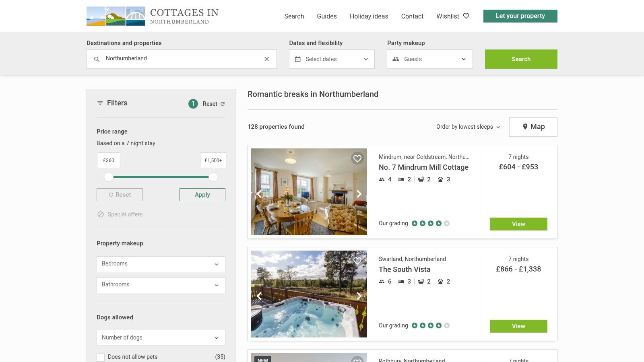Open The South Vista hot tub photo

(309, 294)
